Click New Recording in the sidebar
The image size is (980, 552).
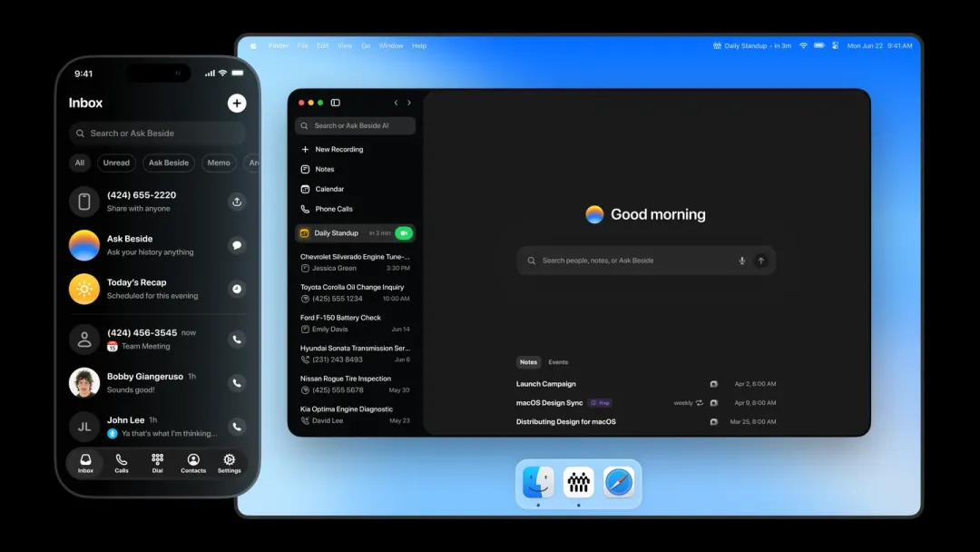tap(338, 150)
